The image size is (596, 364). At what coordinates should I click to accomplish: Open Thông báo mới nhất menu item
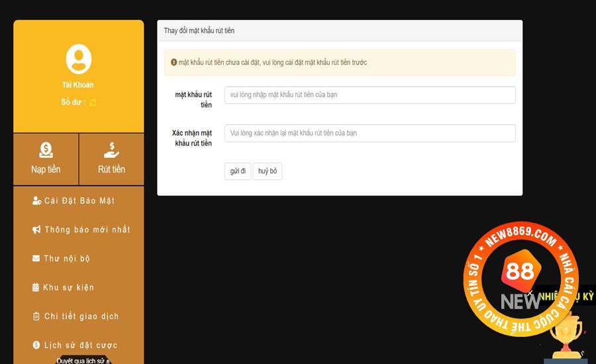pyautogui.click(x=87, y=230)
